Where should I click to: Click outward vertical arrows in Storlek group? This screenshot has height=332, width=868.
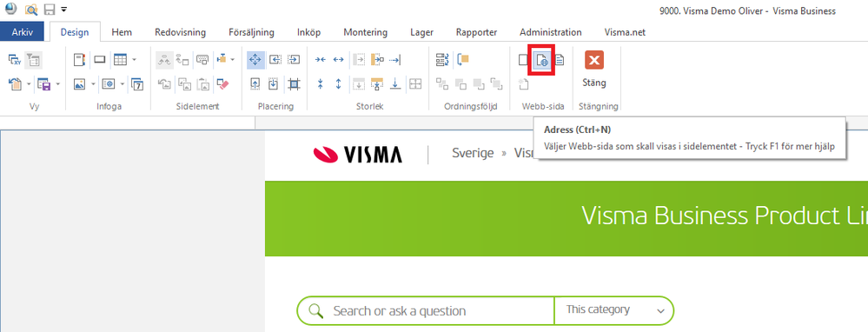coord(339,84)
